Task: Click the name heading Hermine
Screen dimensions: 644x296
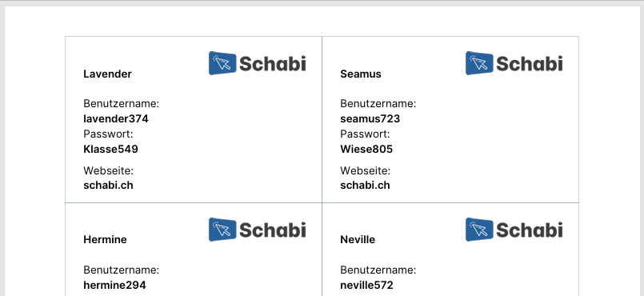Action: coord(105,240)
